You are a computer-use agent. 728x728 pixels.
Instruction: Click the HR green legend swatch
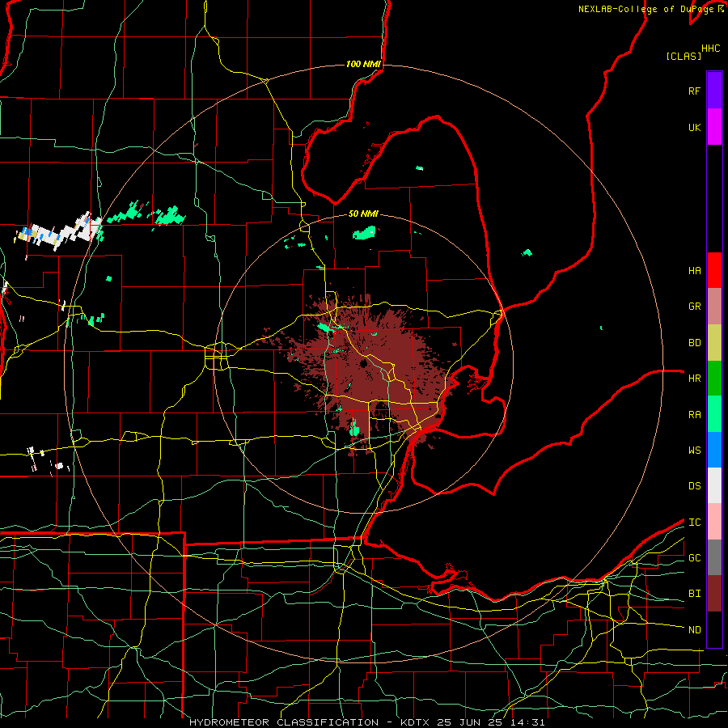click(x=714, y=379)
